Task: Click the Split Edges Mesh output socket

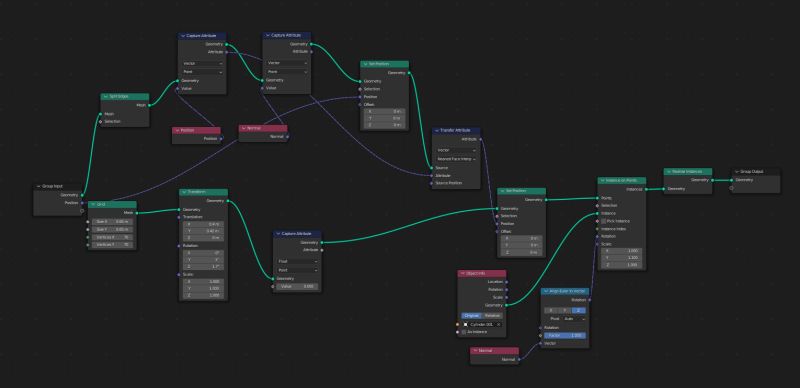Action: 149,105
